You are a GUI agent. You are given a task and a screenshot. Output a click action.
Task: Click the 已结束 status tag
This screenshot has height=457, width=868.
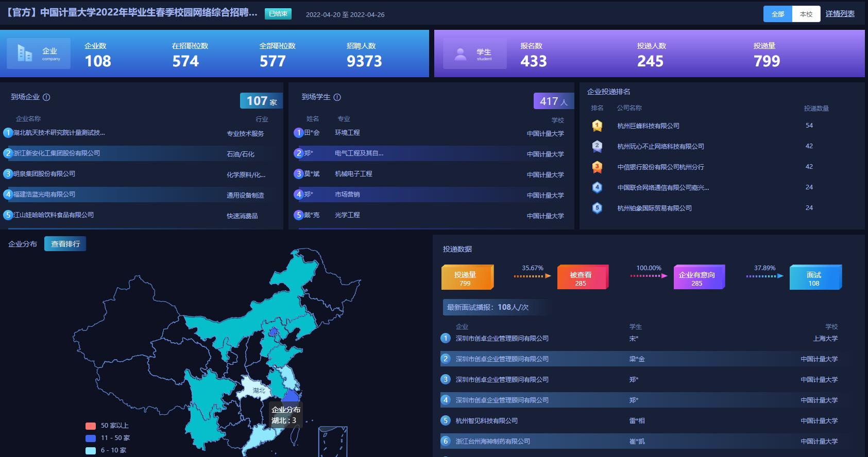coord(278,14)
